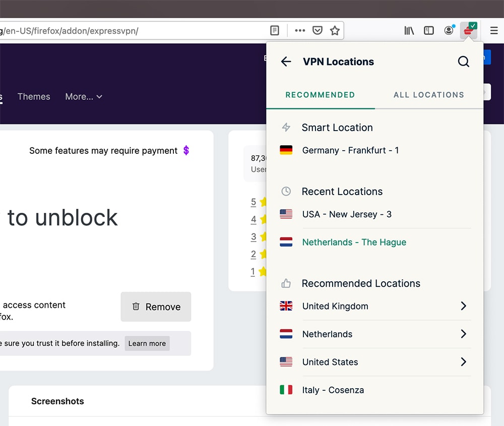
Task: Click the Germany flag icon
Action: pyautogui.click(x=286, y=150)
